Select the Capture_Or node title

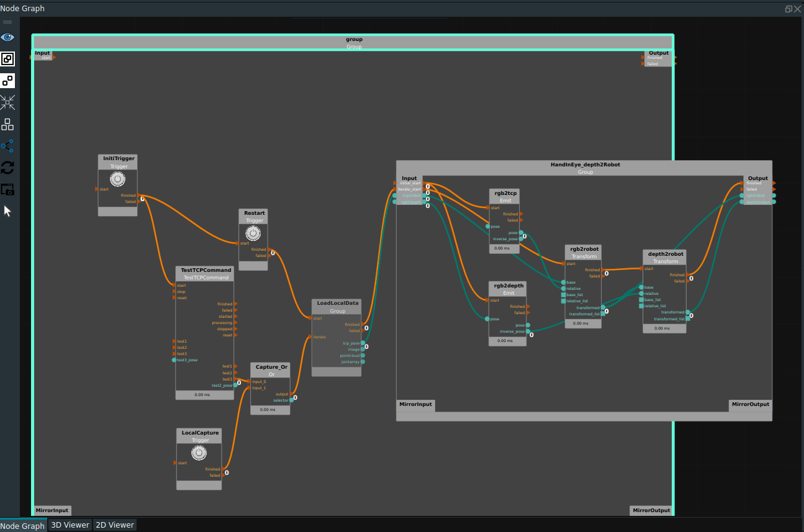(270, 367)
